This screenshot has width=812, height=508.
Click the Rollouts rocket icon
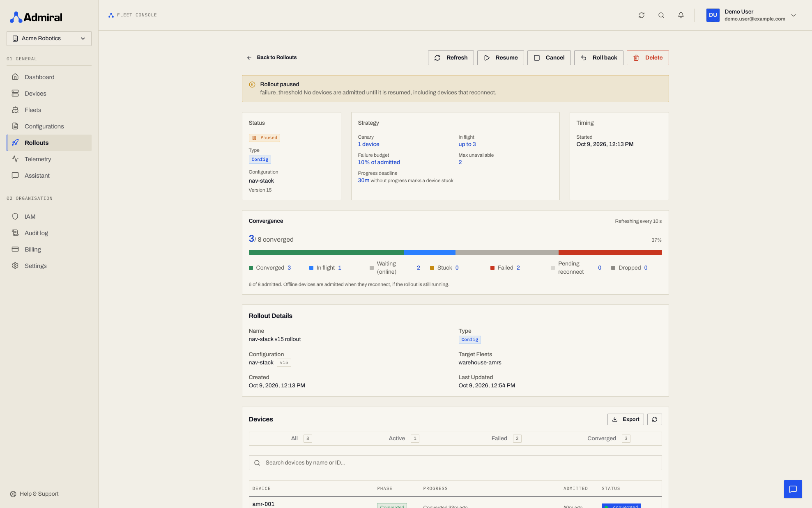click(x=15, y=143)
